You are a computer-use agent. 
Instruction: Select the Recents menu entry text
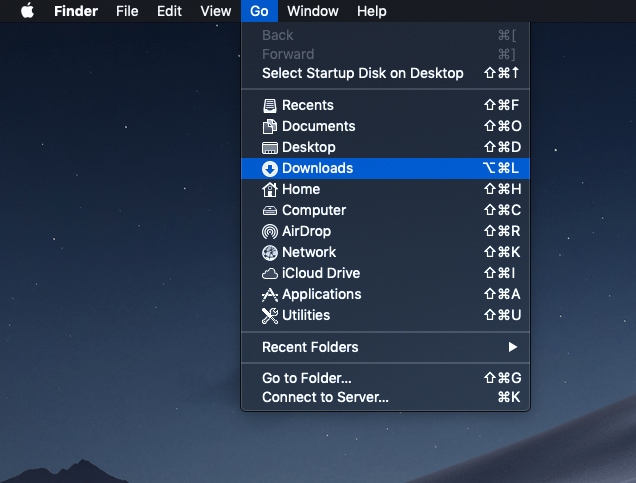click(308, 105)
